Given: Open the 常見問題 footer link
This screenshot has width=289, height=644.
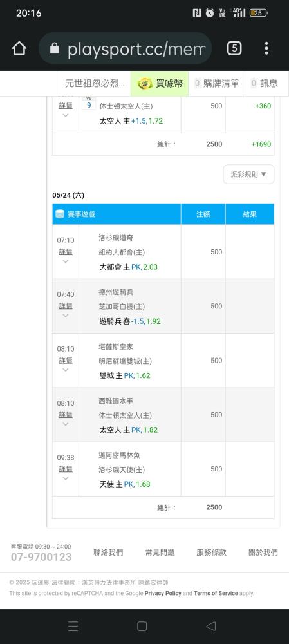Looking at the screenshot, I should click(160, 553).
